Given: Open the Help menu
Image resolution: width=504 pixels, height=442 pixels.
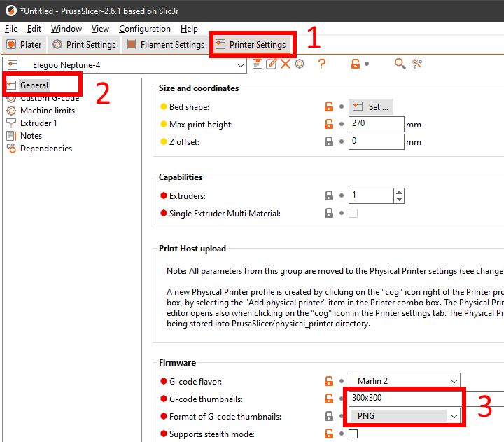Looking at the screenshot, I should [x=189, y=29].
